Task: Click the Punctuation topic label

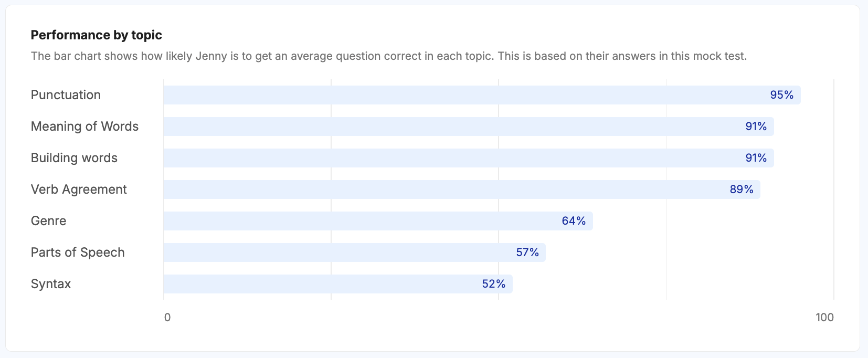Action: (x=66, y=95)
